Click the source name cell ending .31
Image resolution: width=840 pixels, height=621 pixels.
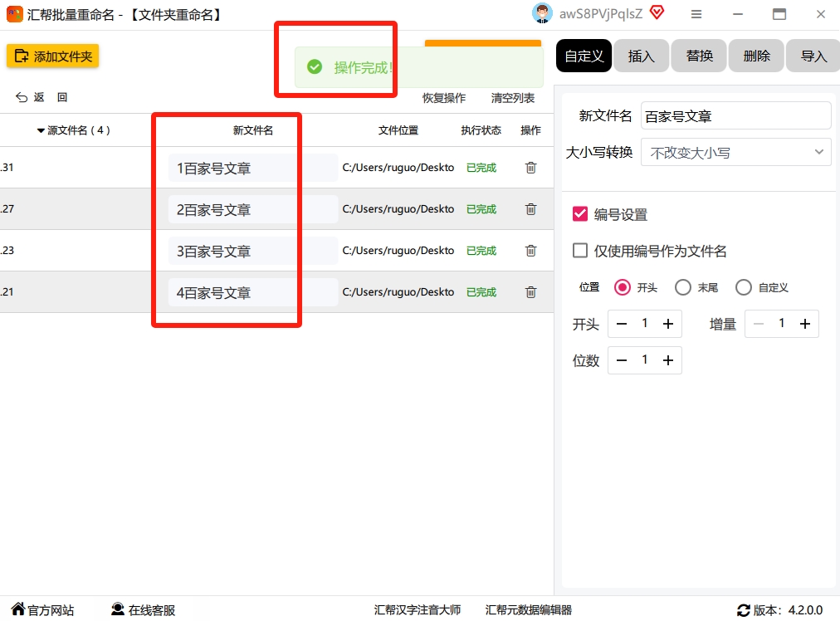click(7, 167)
